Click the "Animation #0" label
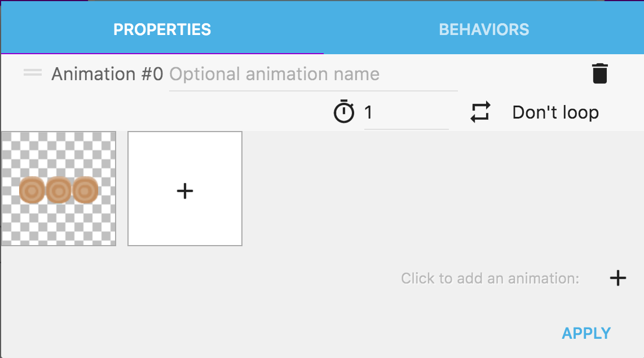Screen dimensions: 644x358 pos(107,74)
